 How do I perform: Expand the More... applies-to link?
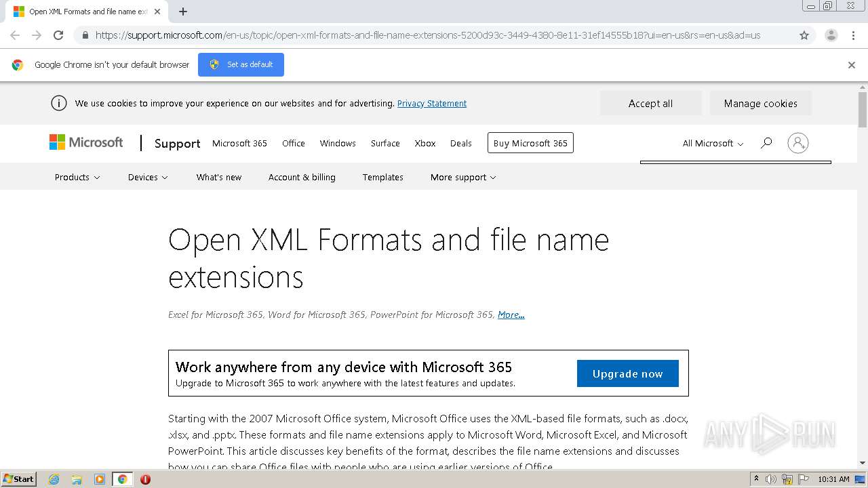pos(511,314)
